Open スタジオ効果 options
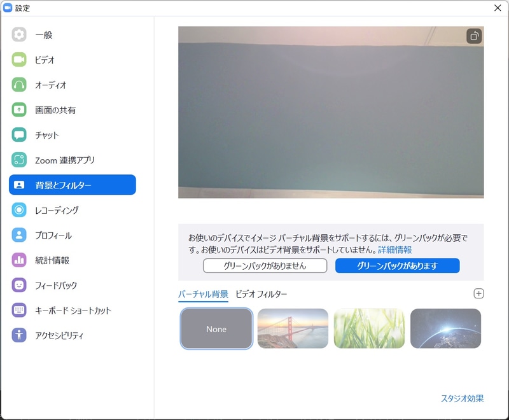509x420 pixels. (x=461, y=398)
